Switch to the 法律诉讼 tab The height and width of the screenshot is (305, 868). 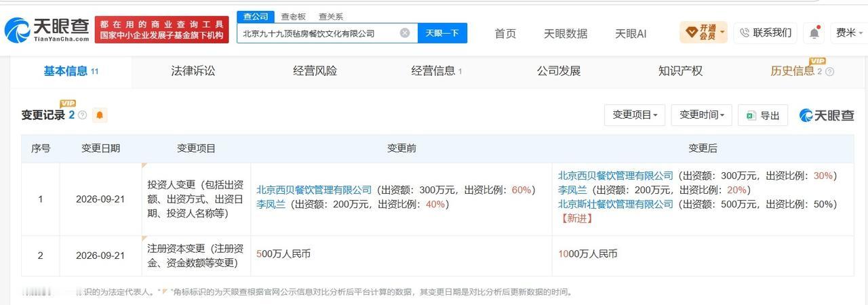click(193, 71)
